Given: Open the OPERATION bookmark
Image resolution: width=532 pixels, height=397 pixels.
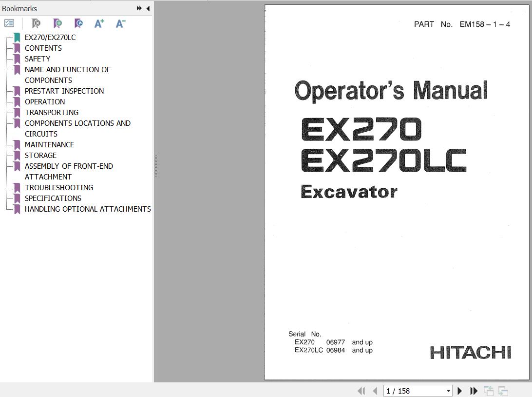Looking at the screenshot, I should [45, 102].
